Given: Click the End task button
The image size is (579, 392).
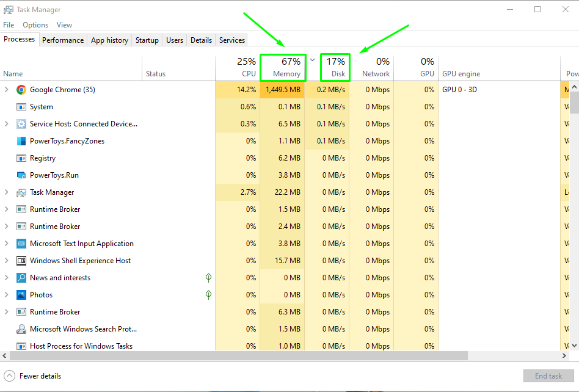Looking at the screenshot, I should pyautogui.click(x=548, y=376).
